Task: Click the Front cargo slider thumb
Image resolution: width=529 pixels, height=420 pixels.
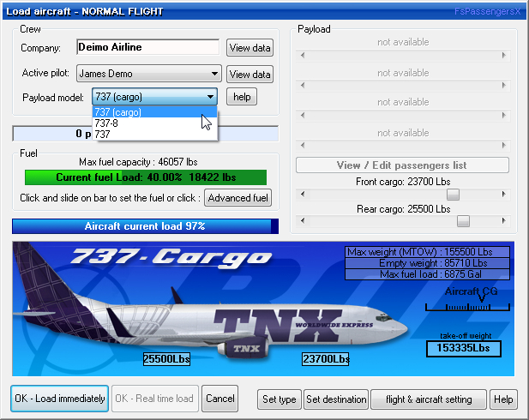Action: tap(453, 194)
